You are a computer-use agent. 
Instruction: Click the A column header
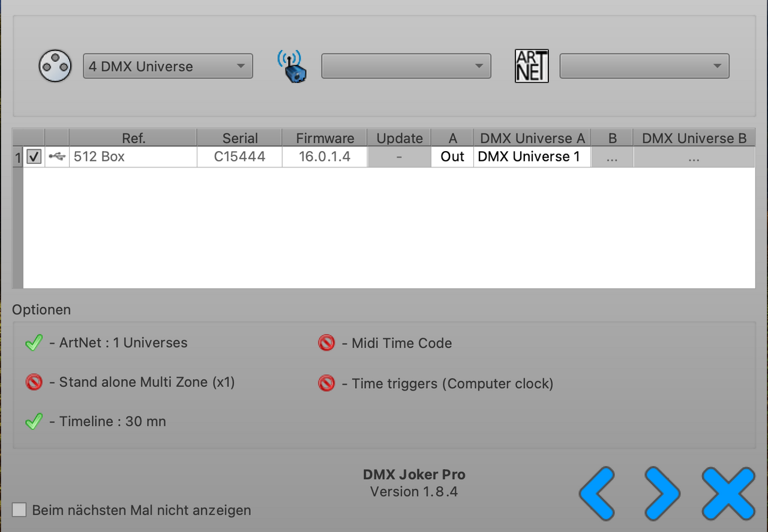pyautogui.click(x=452, y=138)
